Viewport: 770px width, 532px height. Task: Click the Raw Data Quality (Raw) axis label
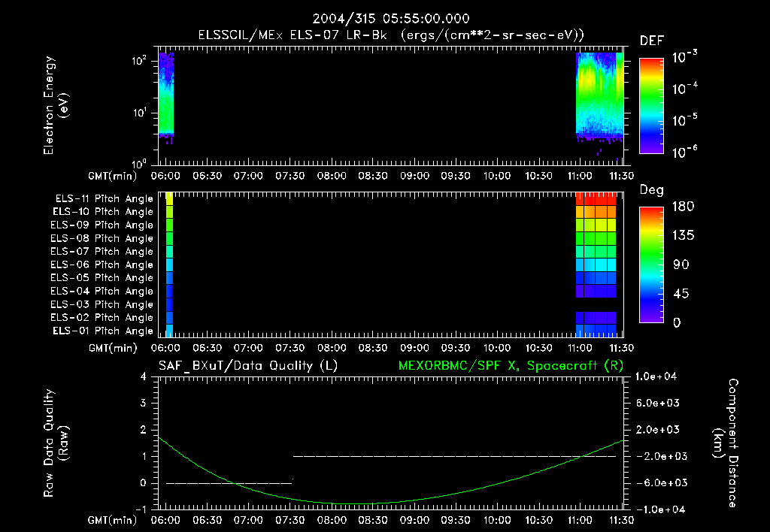[56, 443]
